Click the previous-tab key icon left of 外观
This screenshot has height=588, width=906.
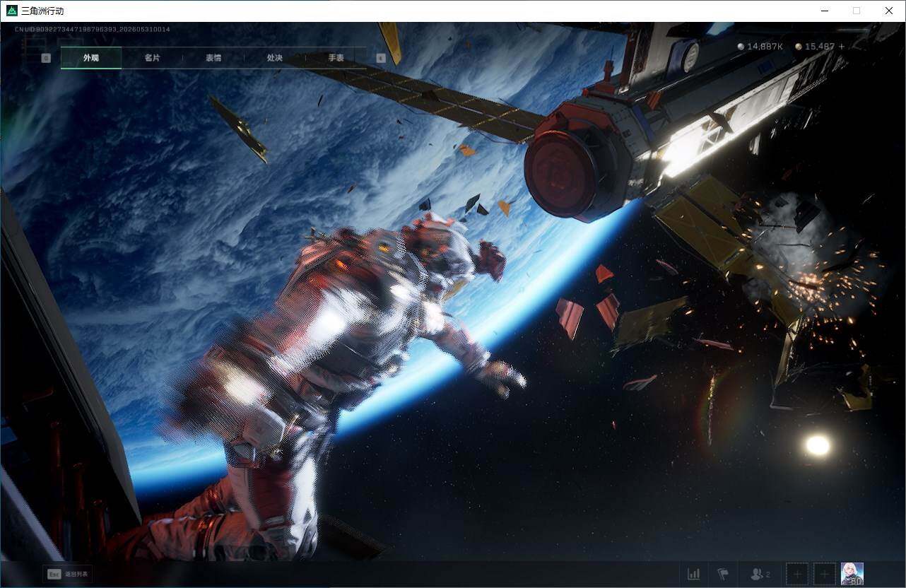click(46, 58)
